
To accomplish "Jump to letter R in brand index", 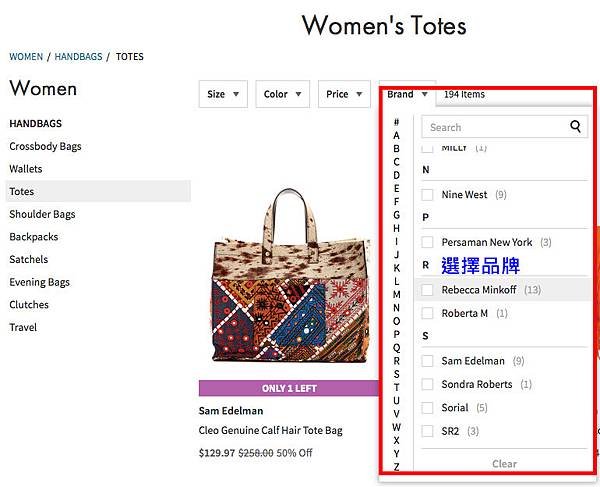I will point(396,361).
